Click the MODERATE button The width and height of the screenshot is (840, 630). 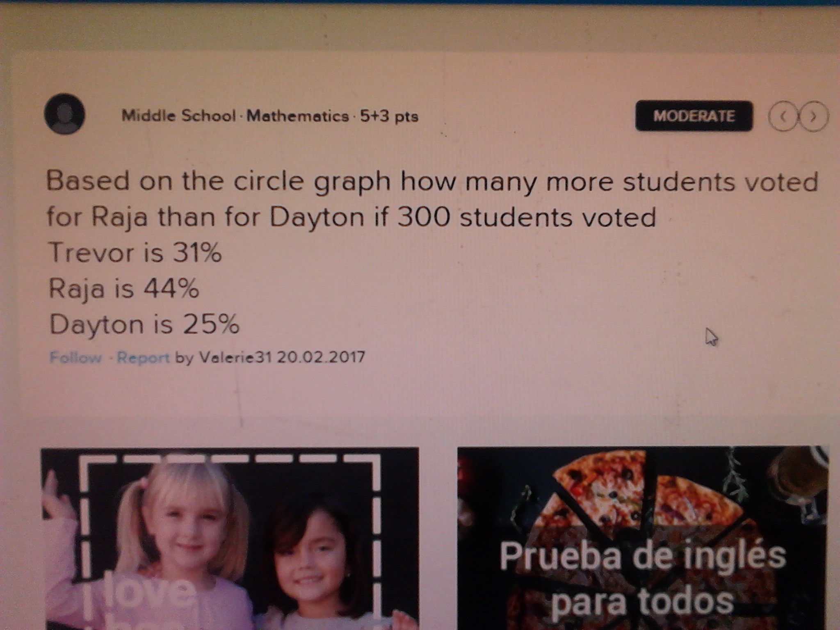694,116
